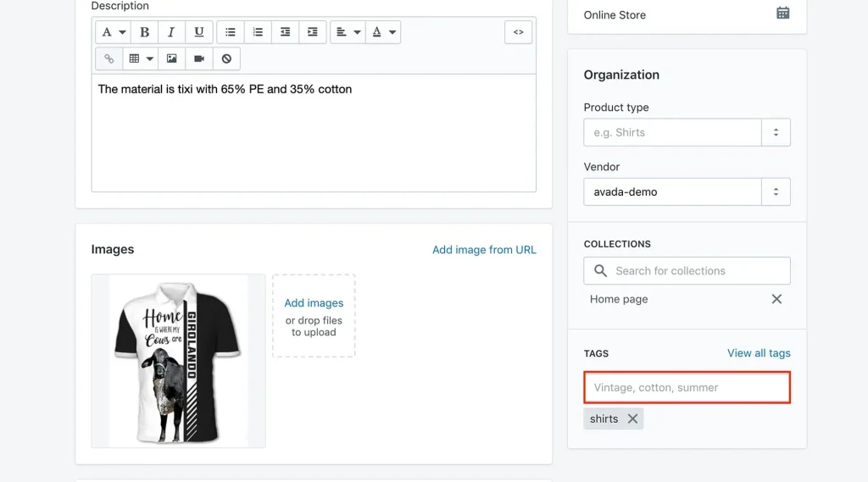Open the text color picker
868x482 pixels.
[382, 32]
